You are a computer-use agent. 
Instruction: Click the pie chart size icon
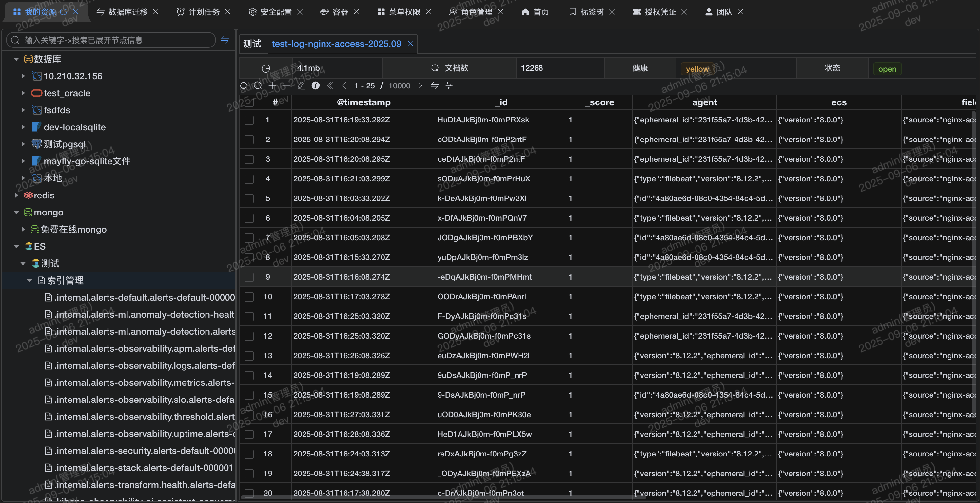click(x=266, y=68)
